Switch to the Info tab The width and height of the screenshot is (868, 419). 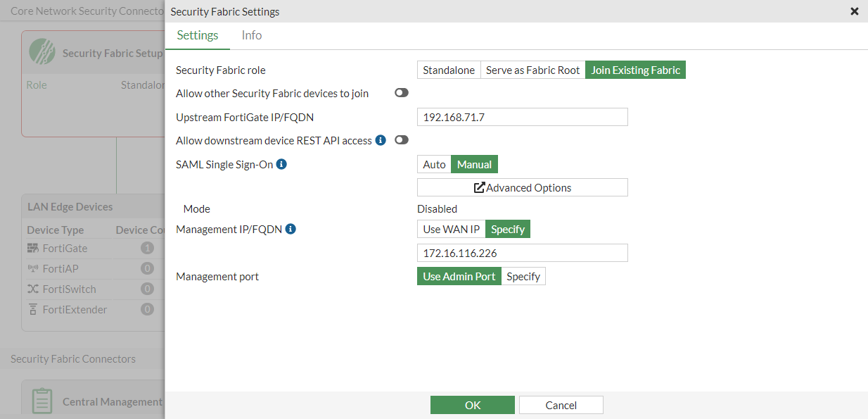251,35
